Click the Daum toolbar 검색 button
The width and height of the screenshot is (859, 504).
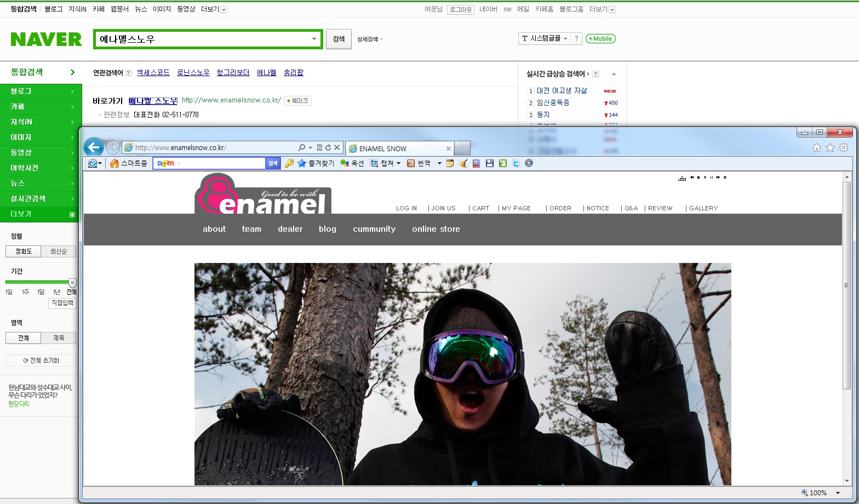[273, 163]
